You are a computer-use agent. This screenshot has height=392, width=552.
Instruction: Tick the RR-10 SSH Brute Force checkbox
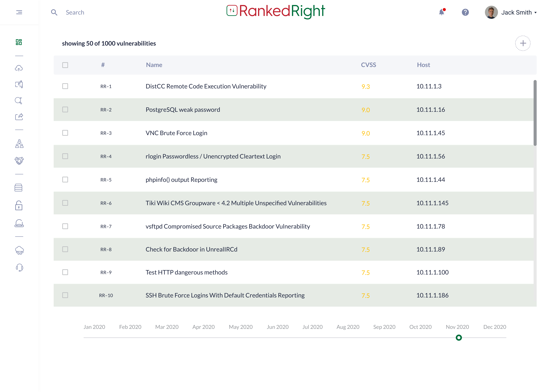click(x=65, y=295)
